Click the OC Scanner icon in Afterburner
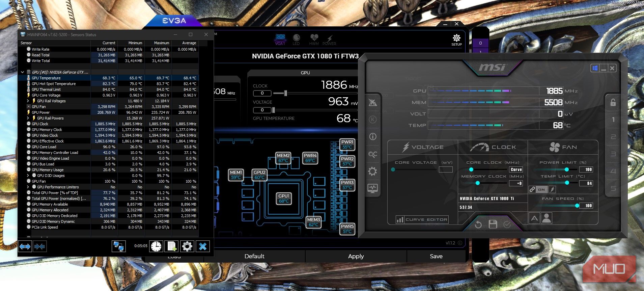The height and width of the screenshot is (291, 644). (372, 154)
